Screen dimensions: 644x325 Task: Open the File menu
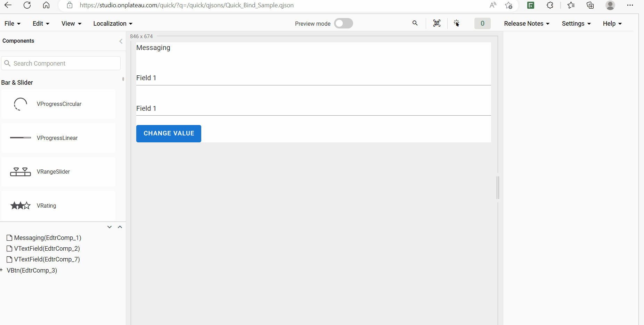pyautogui.click(x=13, y=24)
